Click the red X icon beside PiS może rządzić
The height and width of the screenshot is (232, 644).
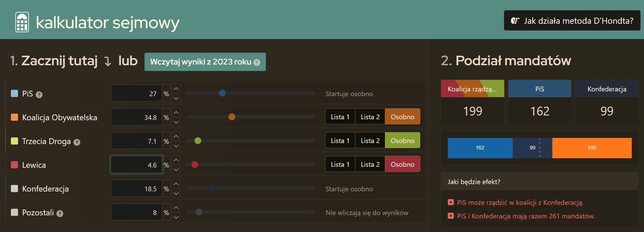tap(451, 202)
